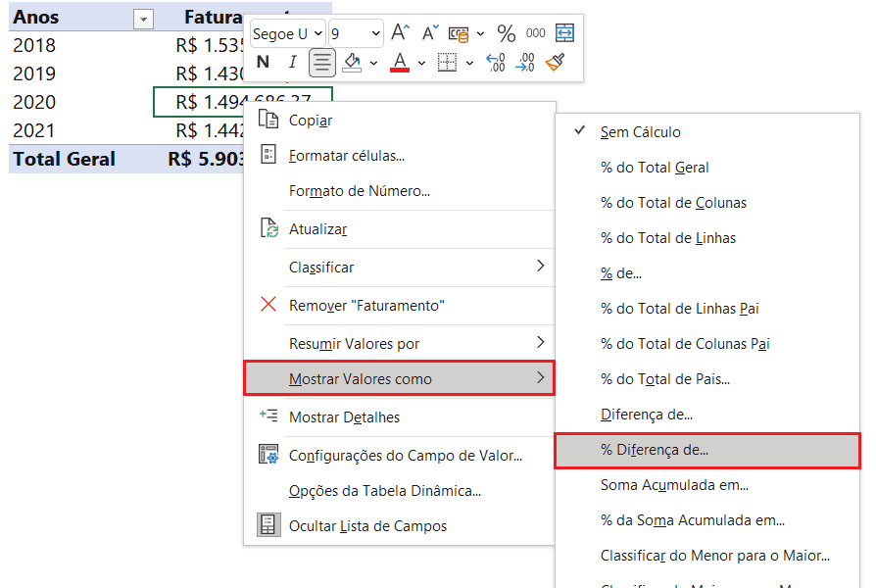The height and width of the screenshot is (588, 876).
Task: Open the Segoe UI font name dropdown
Action: click(x=287, y=33)
